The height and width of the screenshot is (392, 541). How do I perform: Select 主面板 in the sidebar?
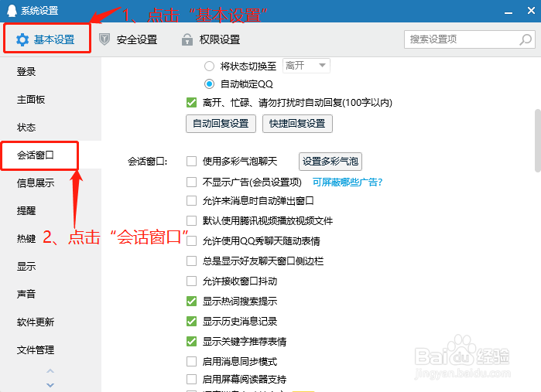click(31, 100)
